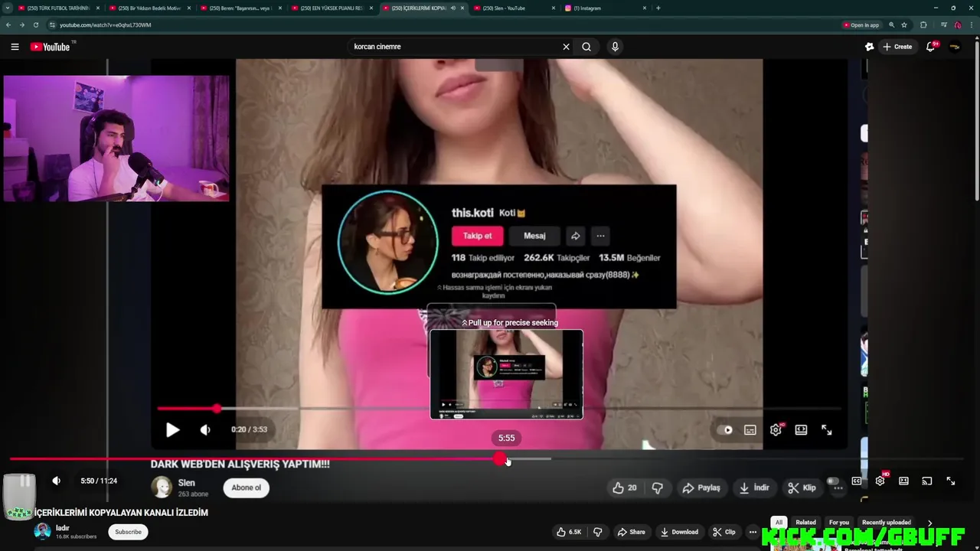Open the YouTube hamburger guide menu

tap(15, 47)
